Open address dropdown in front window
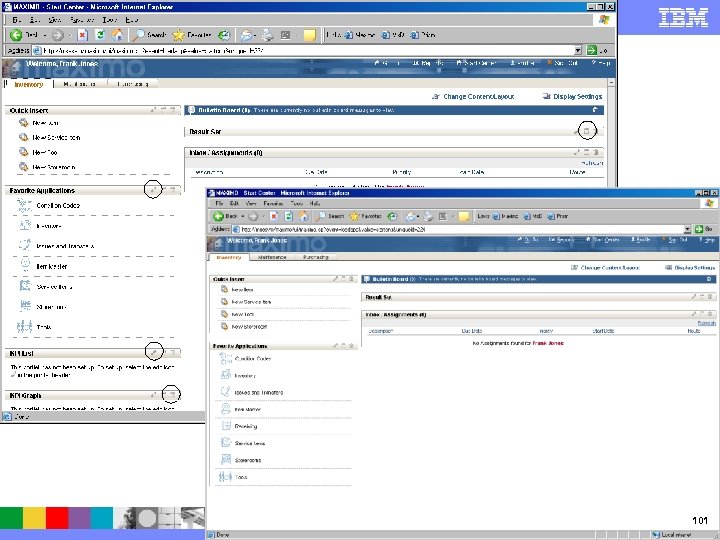Screen dimensions: 720x540 687,229
